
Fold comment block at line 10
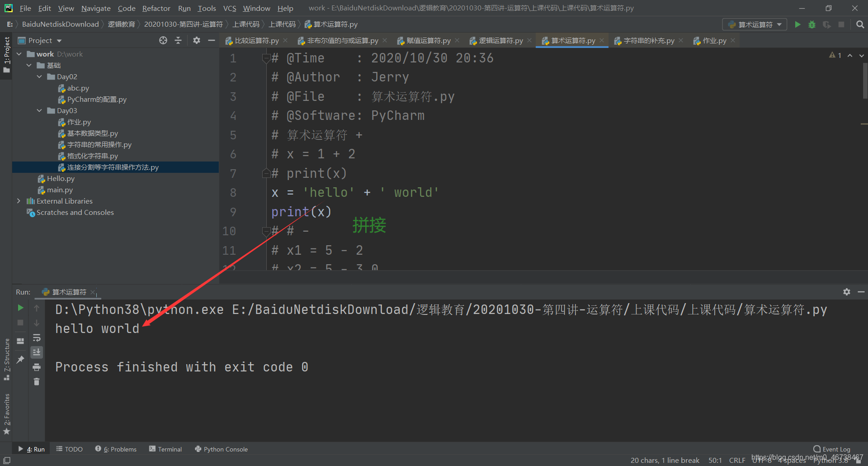tap(266, 231)
